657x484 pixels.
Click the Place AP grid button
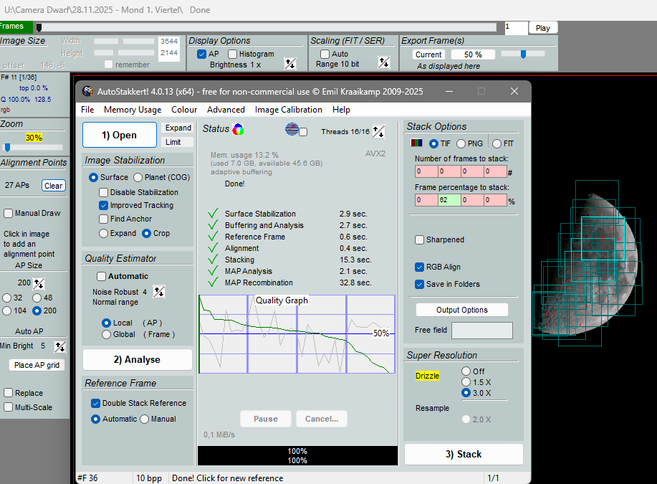click(37, 365)
